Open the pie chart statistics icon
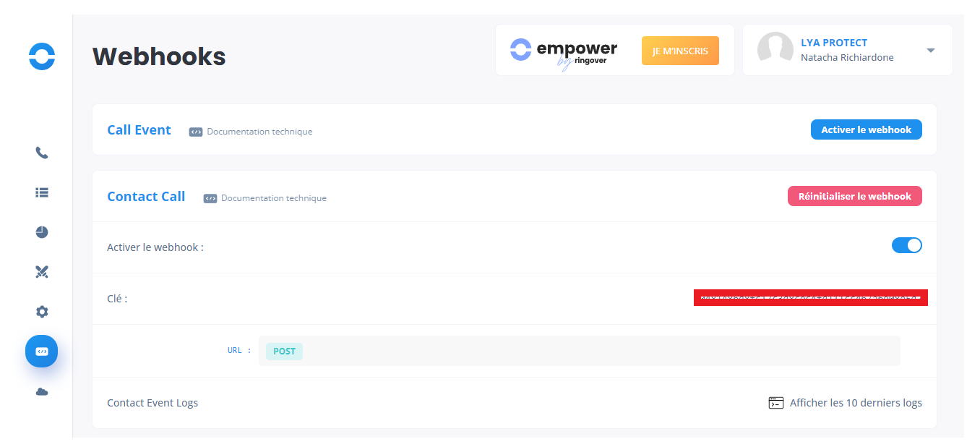980x447 pixels. click(42, 232)
